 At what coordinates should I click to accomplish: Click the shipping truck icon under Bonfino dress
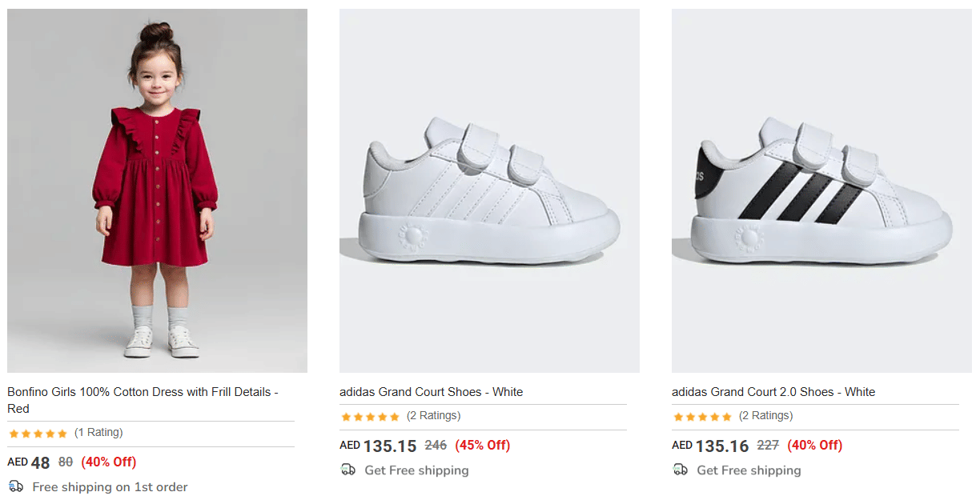coord(16,486)
